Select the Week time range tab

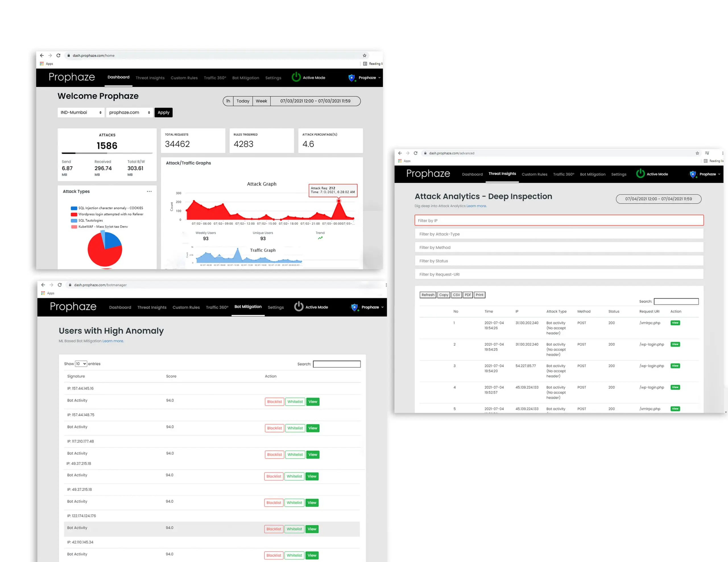point(261,101)
